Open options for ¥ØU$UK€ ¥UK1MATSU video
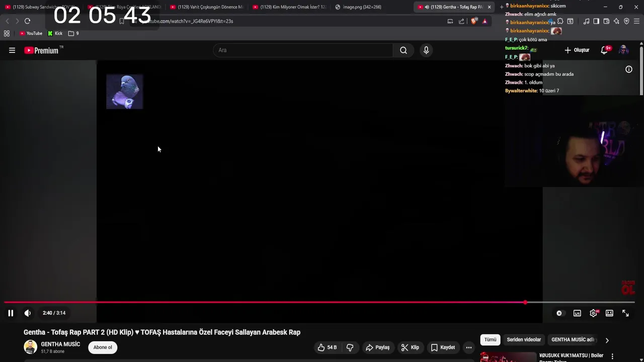Viewport: 644px width, 362px height. tap(612, 356)
